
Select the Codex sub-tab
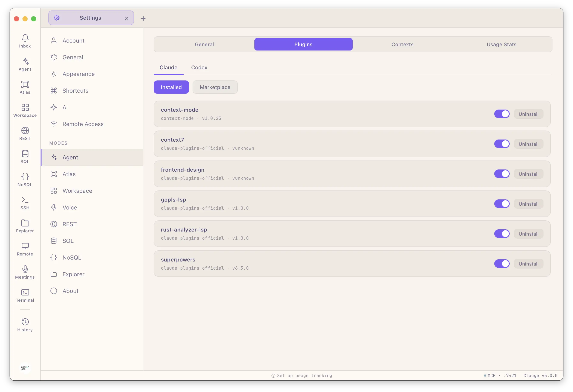point(199,67)
